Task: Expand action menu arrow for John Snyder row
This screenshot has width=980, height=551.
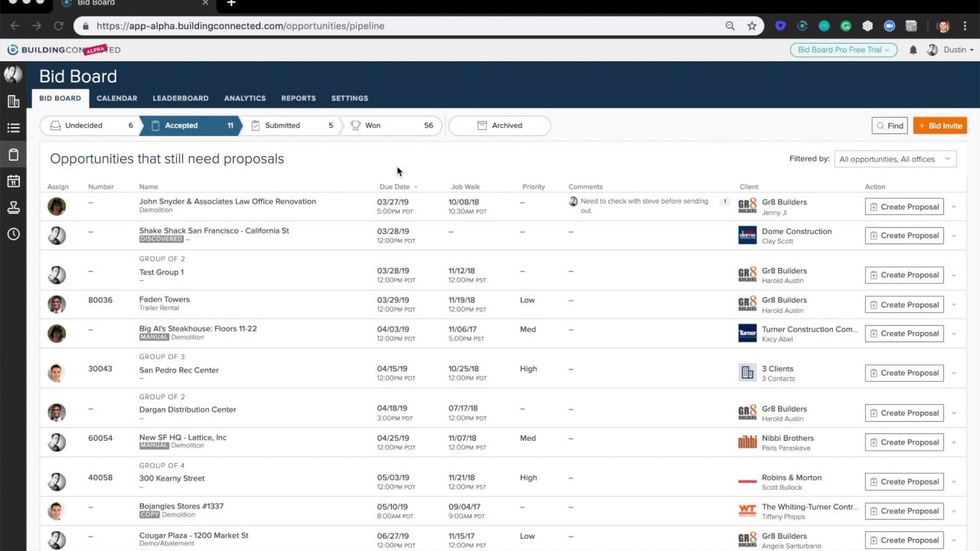Action: 954,207
